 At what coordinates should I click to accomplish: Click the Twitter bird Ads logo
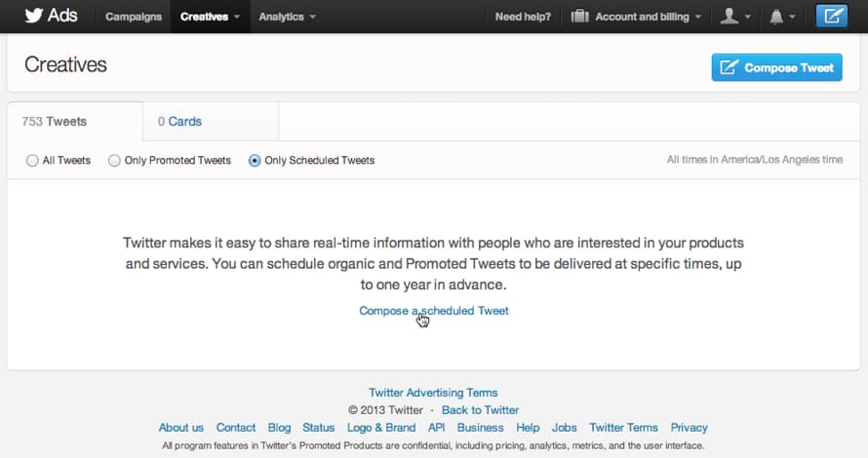coord(51,17)
